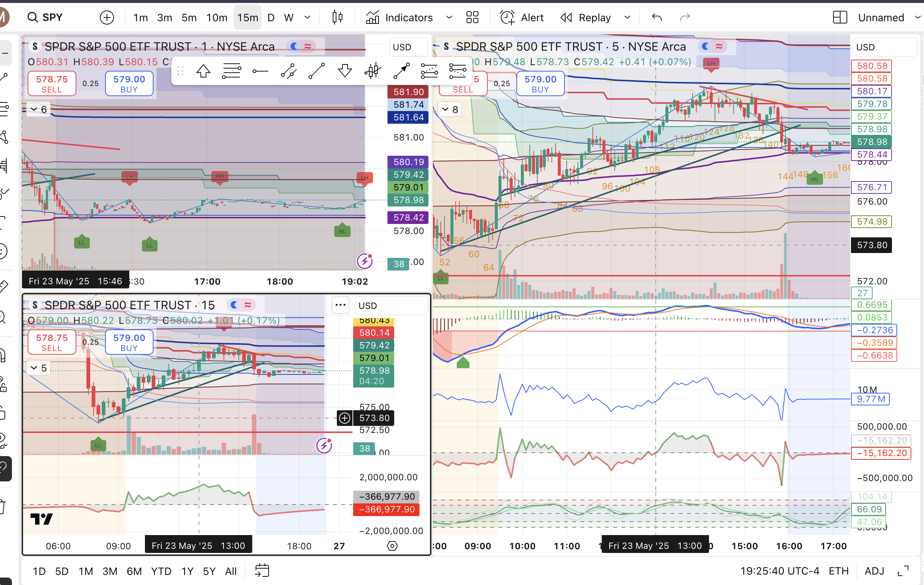Click the fullscreen expand icon at bottom right
924x585 pixels.
click(x=903, y=571)
